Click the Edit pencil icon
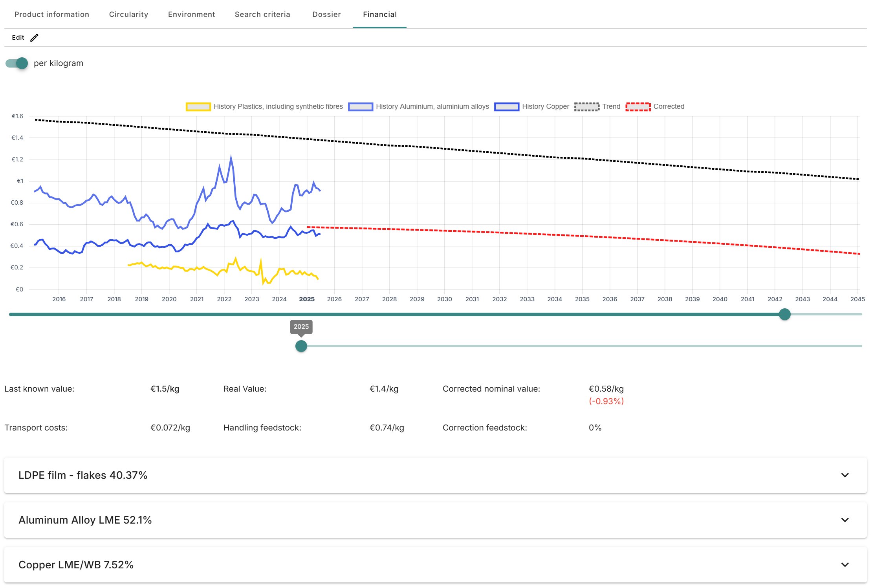The width and height of the screenshot is (872, 588). click(x=35, y=38)
